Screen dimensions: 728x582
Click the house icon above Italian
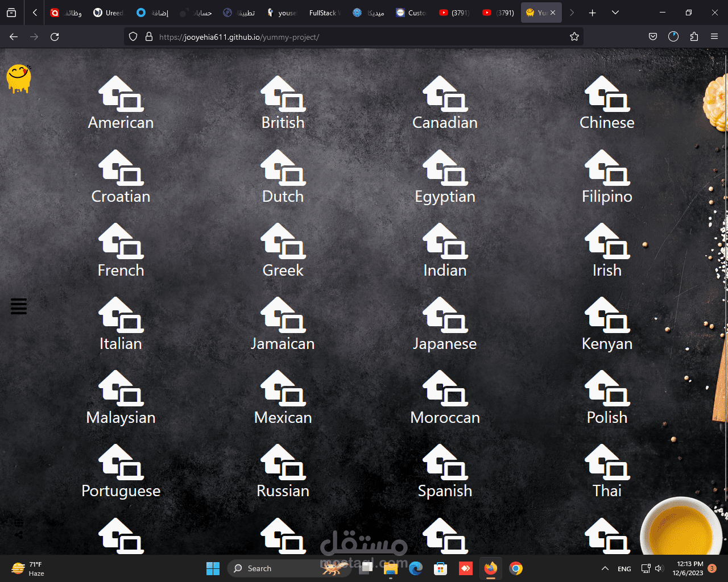(x=121, y=315)
